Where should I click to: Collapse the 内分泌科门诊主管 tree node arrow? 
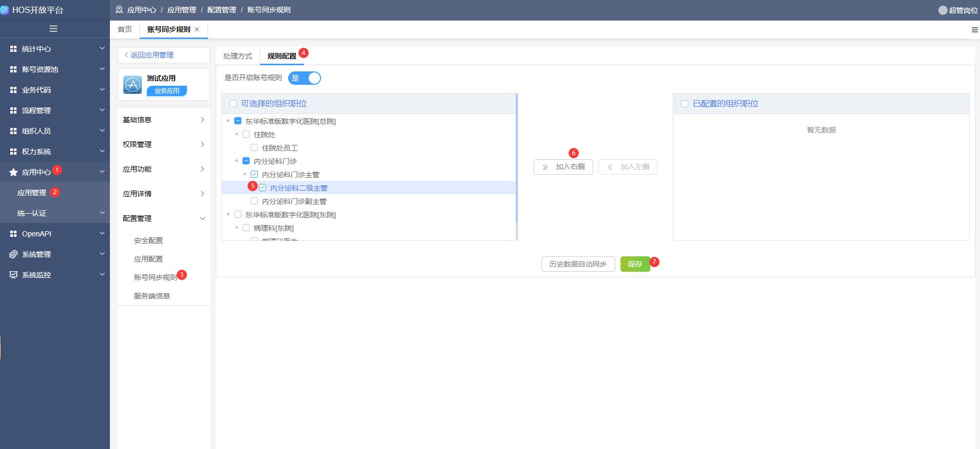tap(244, 174)
